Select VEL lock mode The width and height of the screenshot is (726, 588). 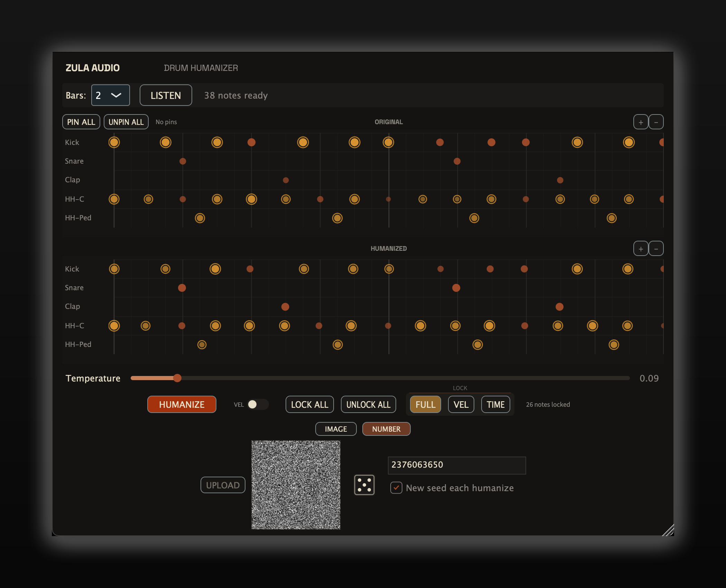pyautogui.click(x=461, y=404)
